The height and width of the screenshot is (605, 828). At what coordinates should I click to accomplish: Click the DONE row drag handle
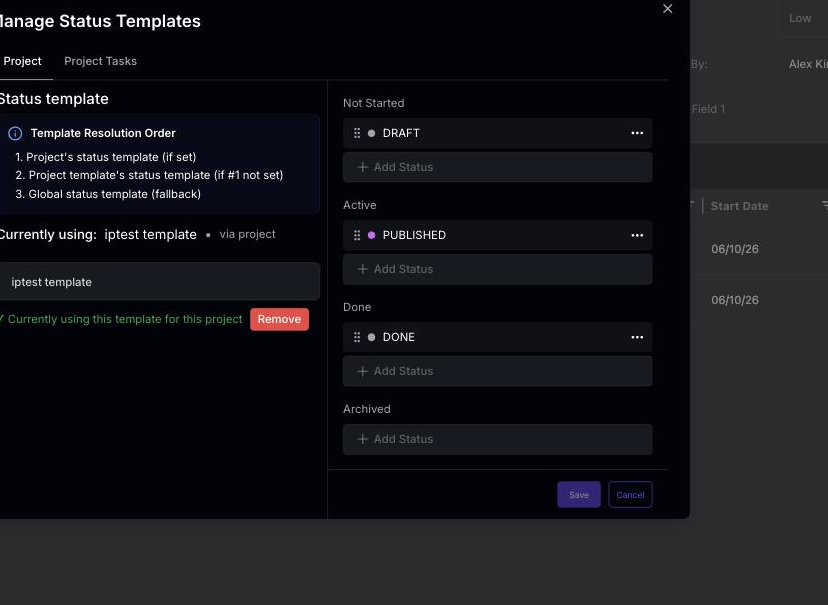tap(357, 337)
